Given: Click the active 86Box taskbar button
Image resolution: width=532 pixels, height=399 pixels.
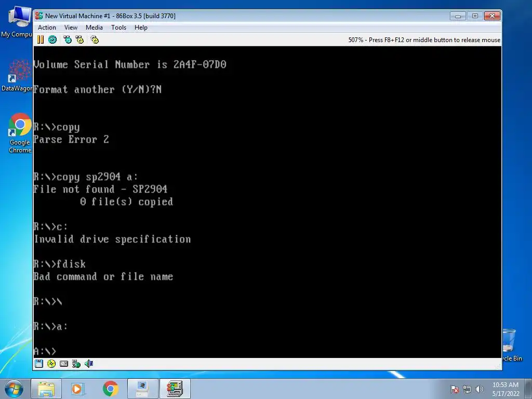Looking at the screenshot, I should tap(175, 389).
